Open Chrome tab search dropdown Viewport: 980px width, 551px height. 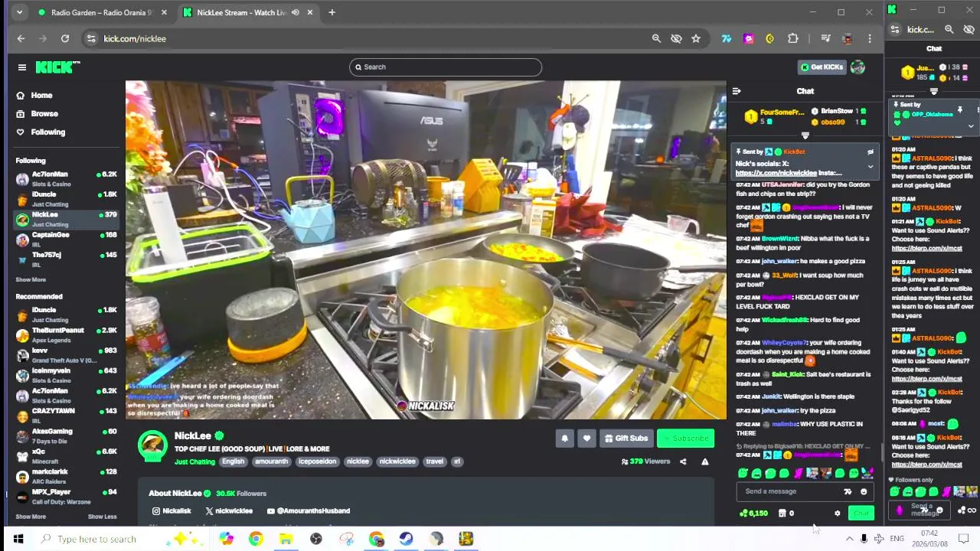click(x=19, y=12)
